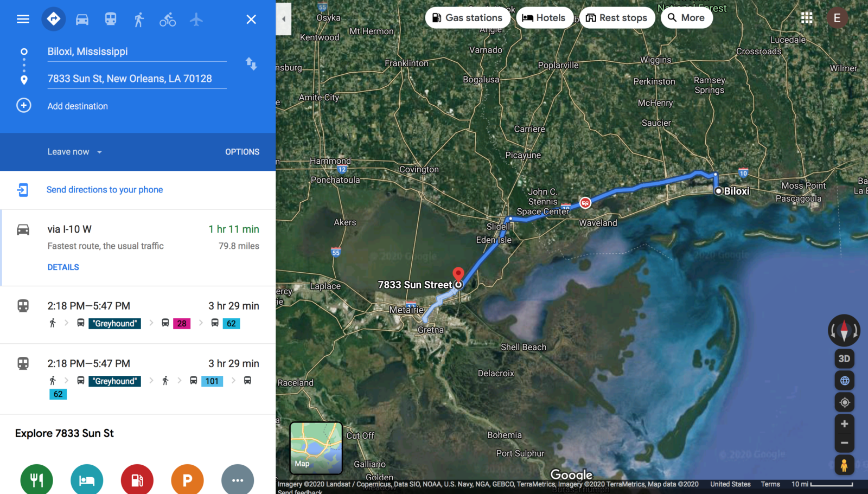The image size is (868, 494).
Task: Search nearby Hotels chip
Action: point(544,18)
